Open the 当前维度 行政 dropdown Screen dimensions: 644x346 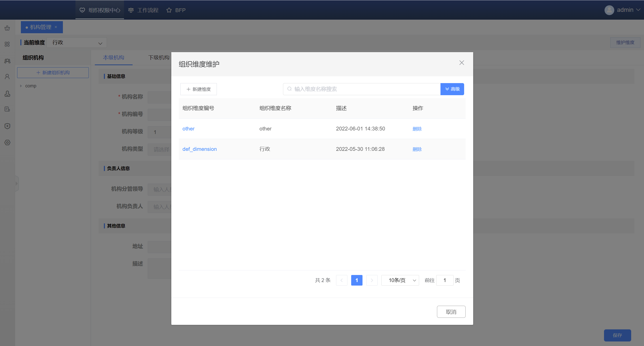pos(77,43)
